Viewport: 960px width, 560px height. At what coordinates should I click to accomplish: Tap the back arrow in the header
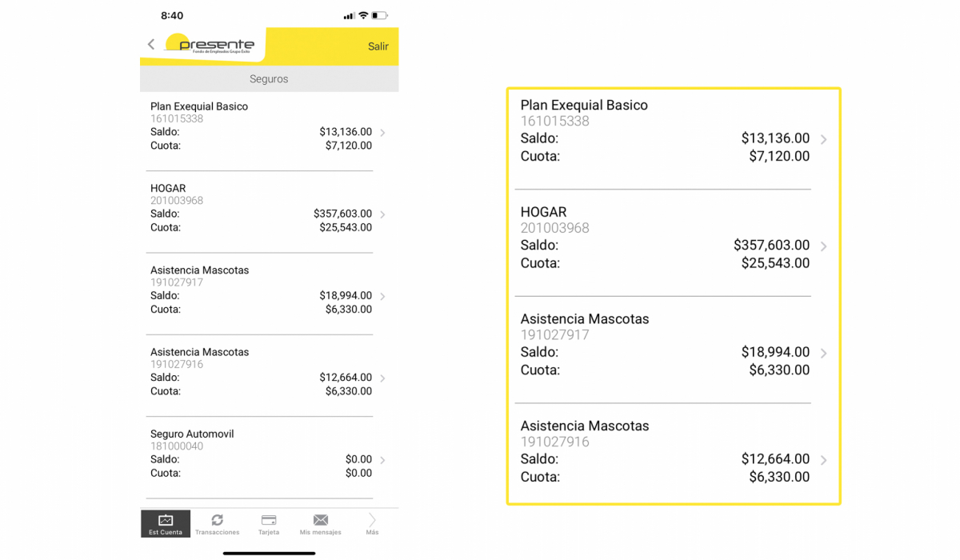click(151, 45)
